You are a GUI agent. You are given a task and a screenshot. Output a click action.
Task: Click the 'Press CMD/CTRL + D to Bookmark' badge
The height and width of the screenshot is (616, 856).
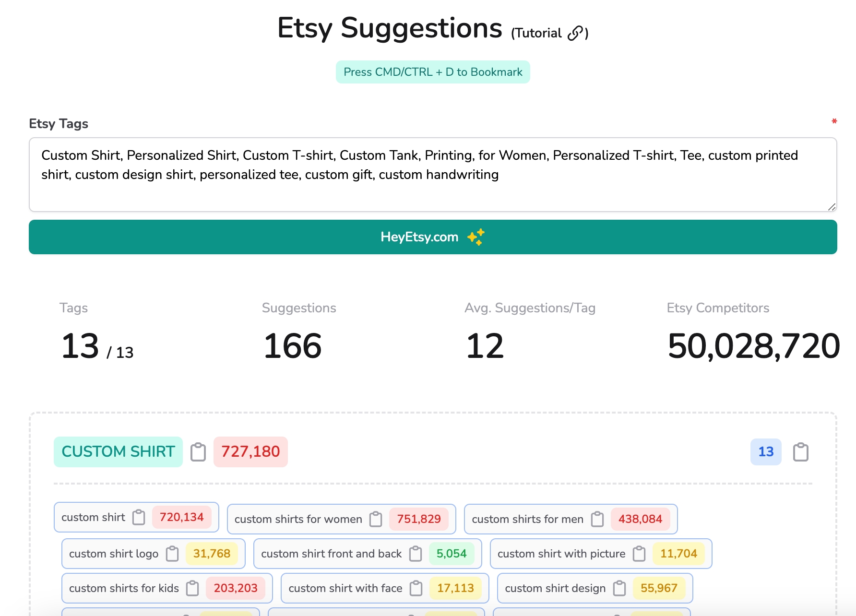click(432, 72)
